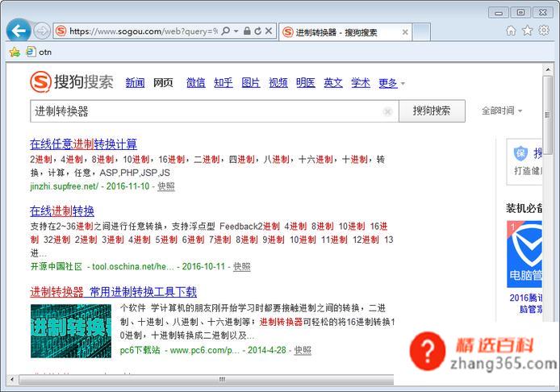This screenshot has height=392, width=560.
Task: Open the address bar autocomplete dropdown arrow
Action: pos(236,31)
